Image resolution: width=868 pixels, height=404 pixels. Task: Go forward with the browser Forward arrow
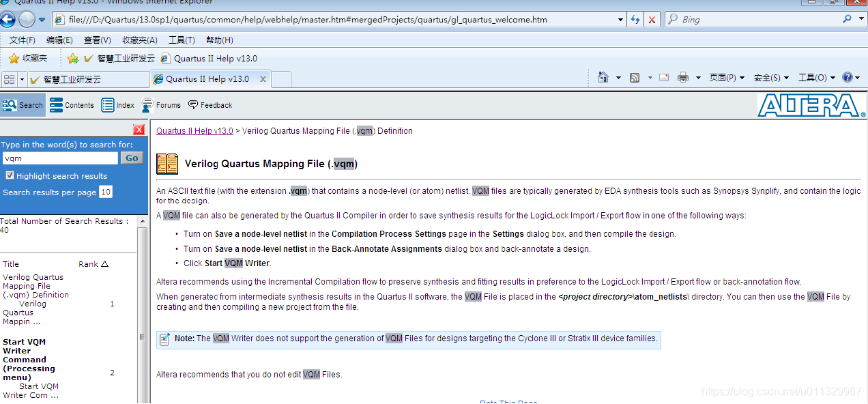[27, 19]
